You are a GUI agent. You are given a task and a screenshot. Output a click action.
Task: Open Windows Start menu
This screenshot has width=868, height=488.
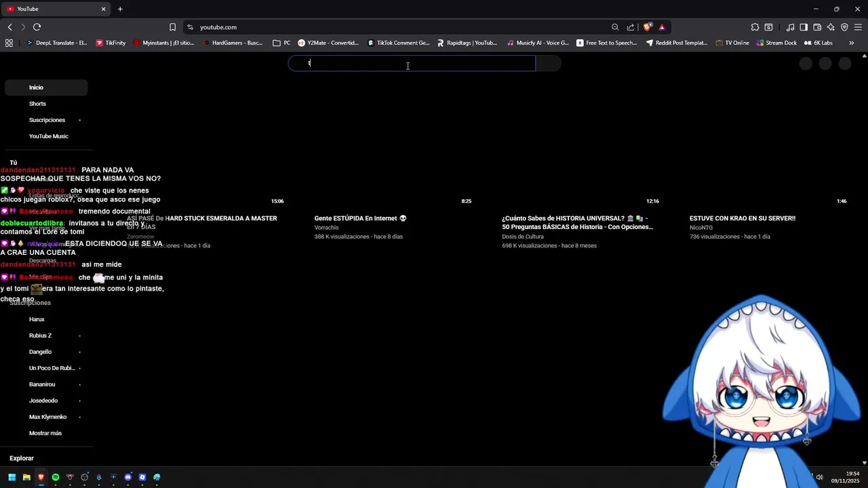(x=12, y=477)
